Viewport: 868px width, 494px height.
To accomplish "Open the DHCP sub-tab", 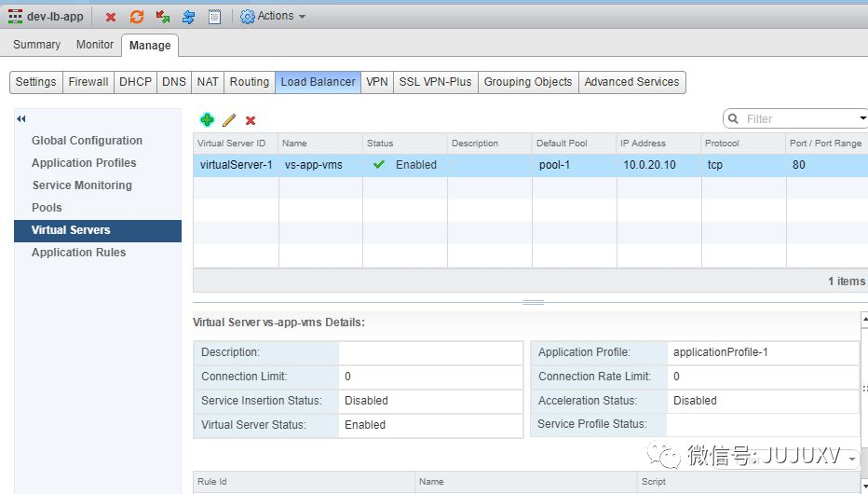I will (x=136, y=82).
